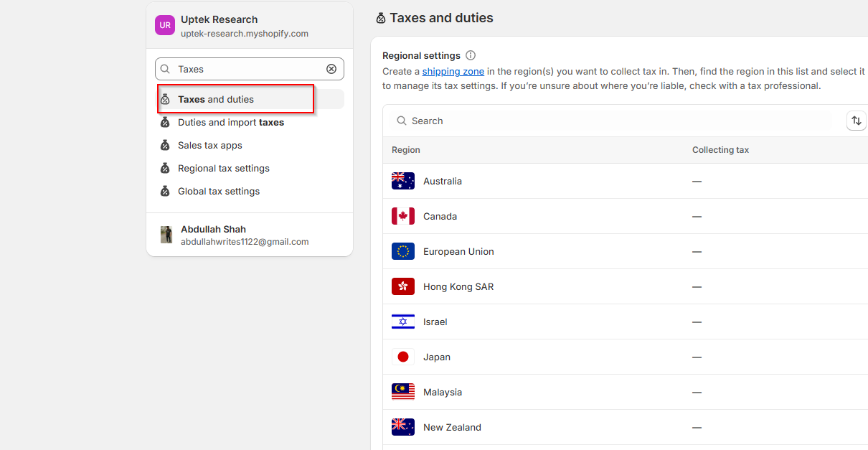
Task: Open Sales tax apps result
Action: click(250, 145)
